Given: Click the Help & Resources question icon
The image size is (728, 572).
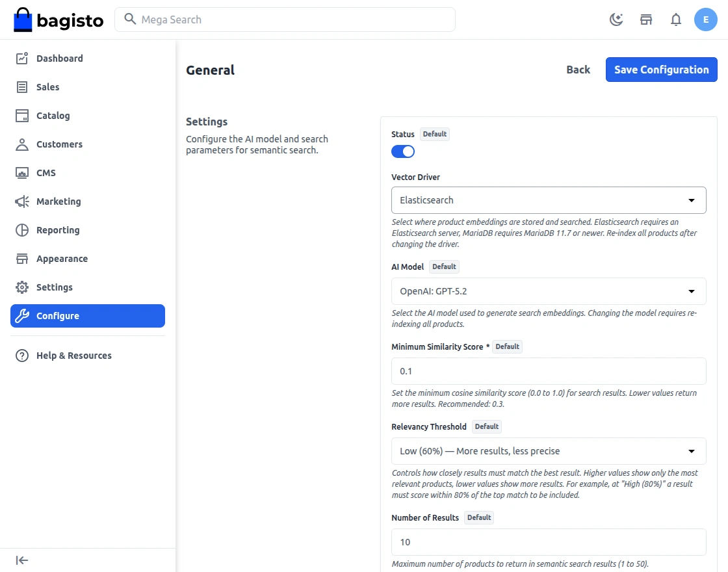Looking at the screenshot, I should pos(22,356).
